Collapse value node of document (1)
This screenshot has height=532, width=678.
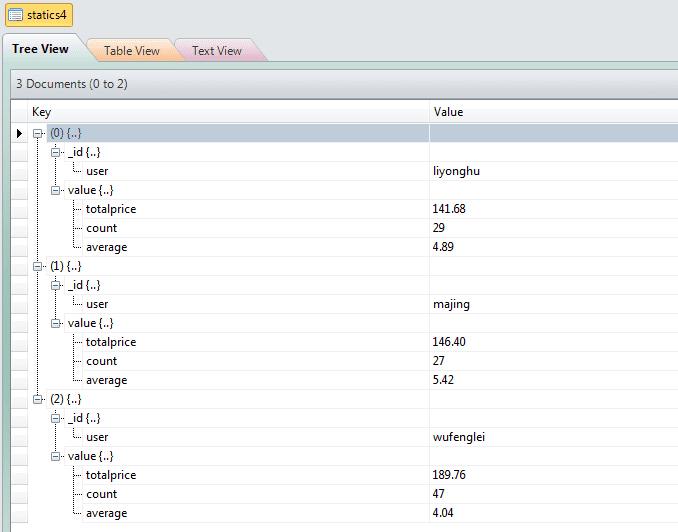coord(55,323)
